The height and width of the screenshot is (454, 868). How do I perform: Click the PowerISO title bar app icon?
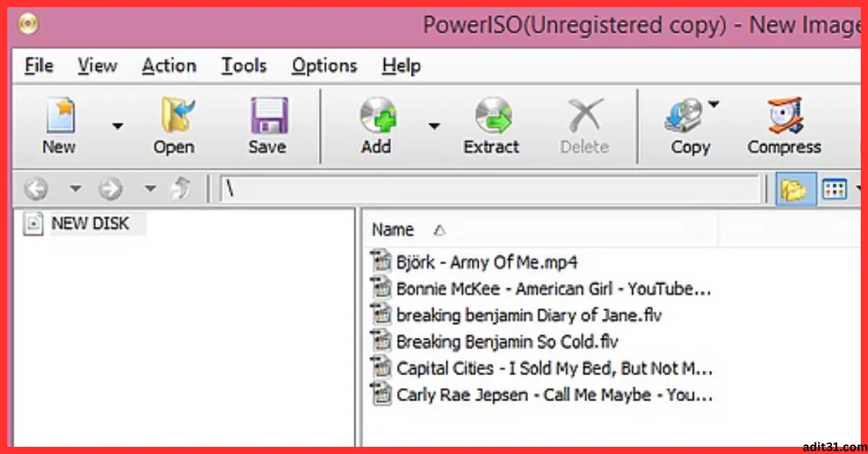(30, 25)
